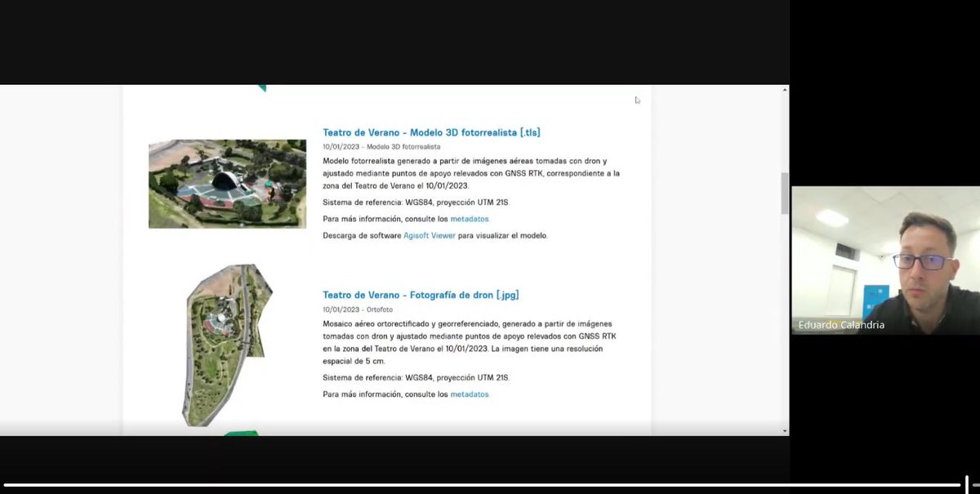Viewport: 980px width, 494px height.
Task: Click the 'Sistema de referencia' line under Fotografía de dron
Action: pos(416,377)
